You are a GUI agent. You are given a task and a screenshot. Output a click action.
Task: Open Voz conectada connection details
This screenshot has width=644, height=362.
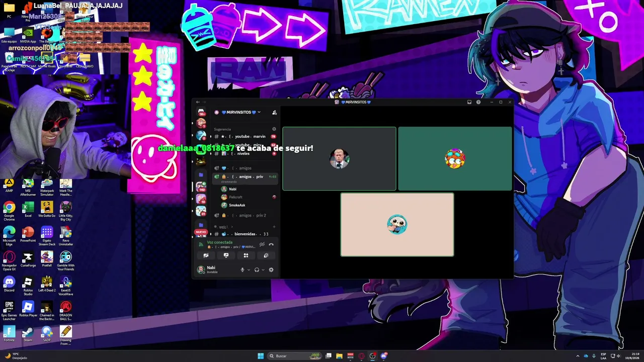pyautogui.click(x=220, y=242)
